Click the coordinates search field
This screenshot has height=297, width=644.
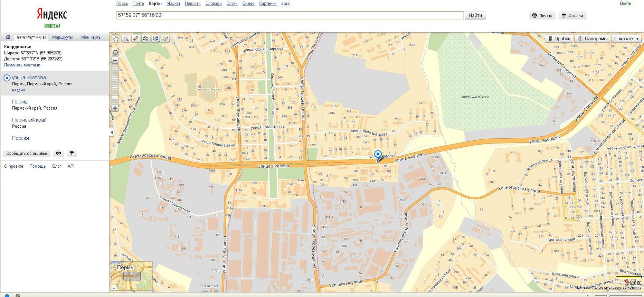[x=290, y=15]
